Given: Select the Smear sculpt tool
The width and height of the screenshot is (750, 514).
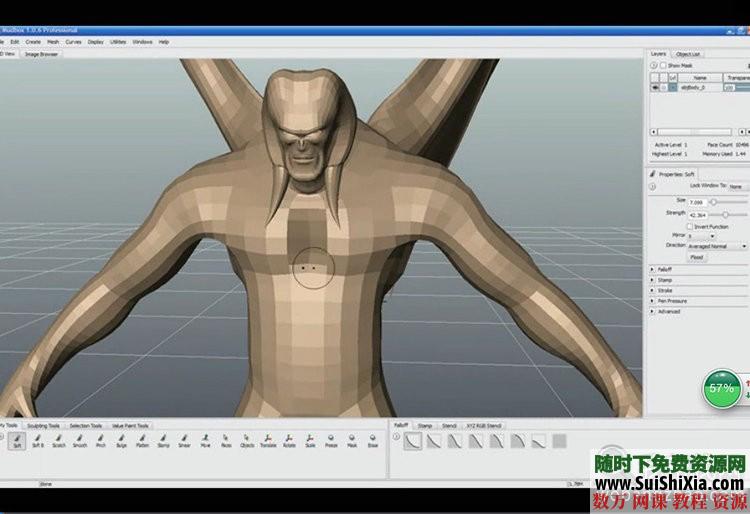Looking at the screenshot, I should pos(184,440).
